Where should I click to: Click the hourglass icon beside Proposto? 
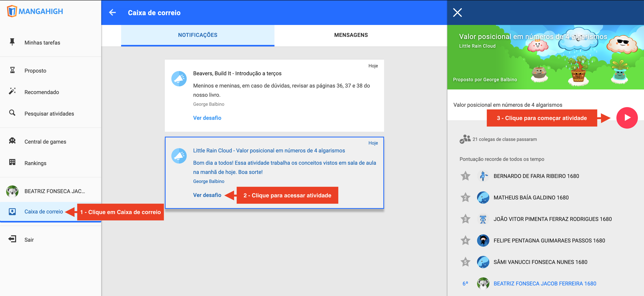[x=12, y=70]
